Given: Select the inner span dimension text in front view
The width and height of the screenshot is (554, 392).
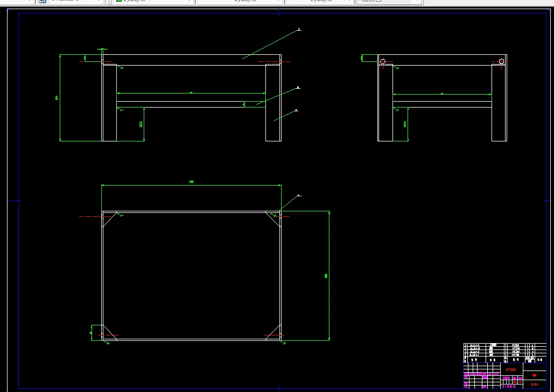Looking at the screenshot, I should point(191,92).
